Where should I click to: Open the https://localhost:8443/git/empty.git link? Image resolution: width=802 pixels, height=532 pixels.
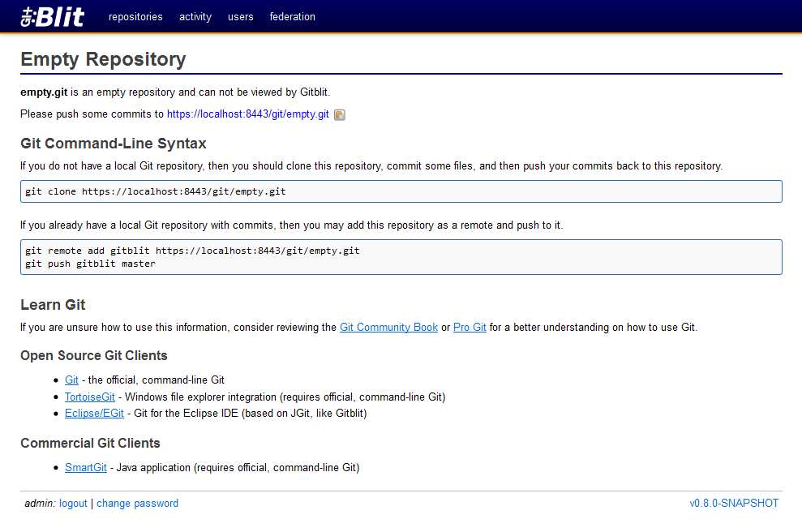(248, 114)
